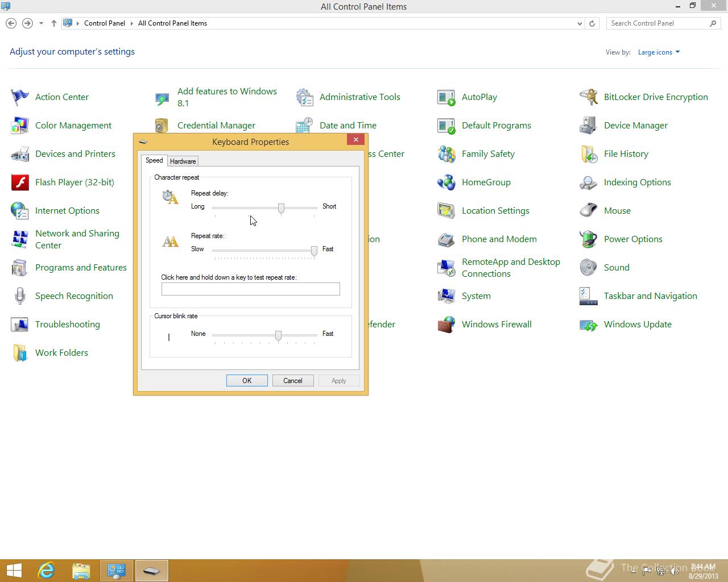Click Control Panel in the breadcrumb

point(105,23)
